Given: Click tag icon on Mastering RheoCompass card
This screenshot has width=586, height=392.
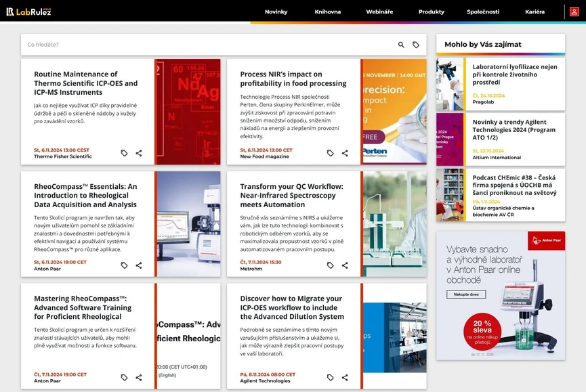Looking at the screenshot, I should [x=124, y=377].
